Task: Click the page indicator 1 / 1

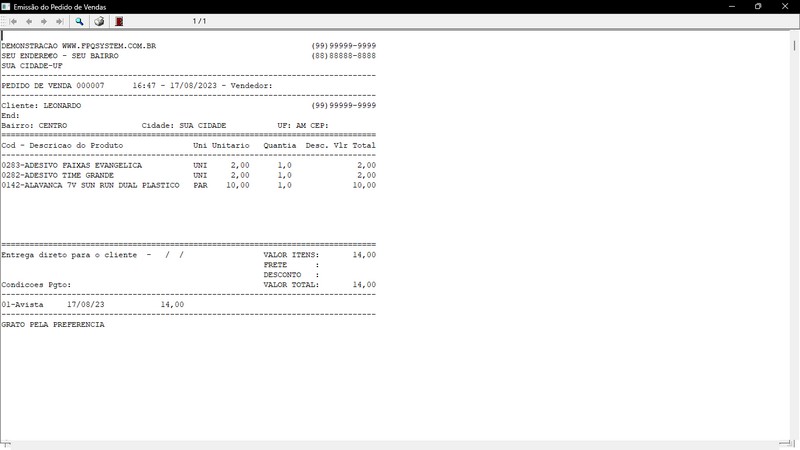Action: [x=199, y=21]
